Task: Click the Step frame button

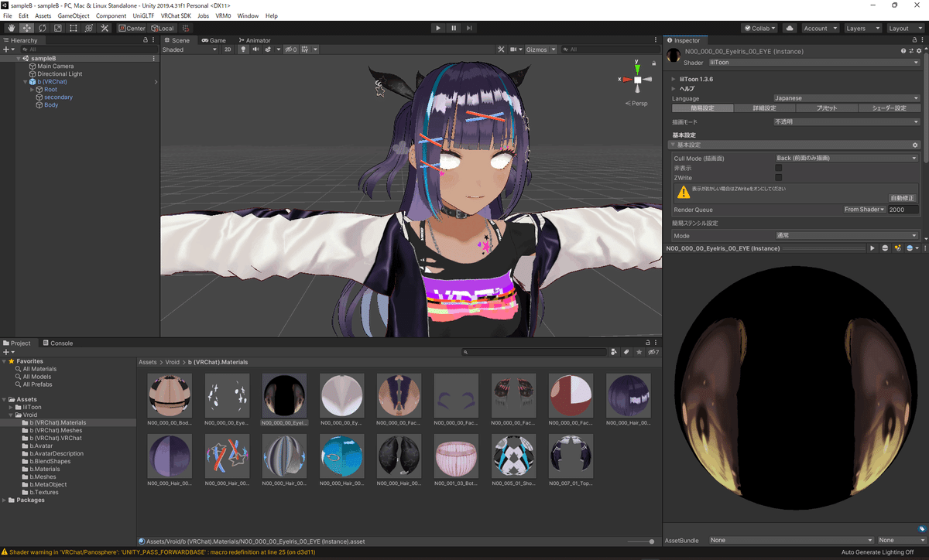Action: click(x=471, y=28)
